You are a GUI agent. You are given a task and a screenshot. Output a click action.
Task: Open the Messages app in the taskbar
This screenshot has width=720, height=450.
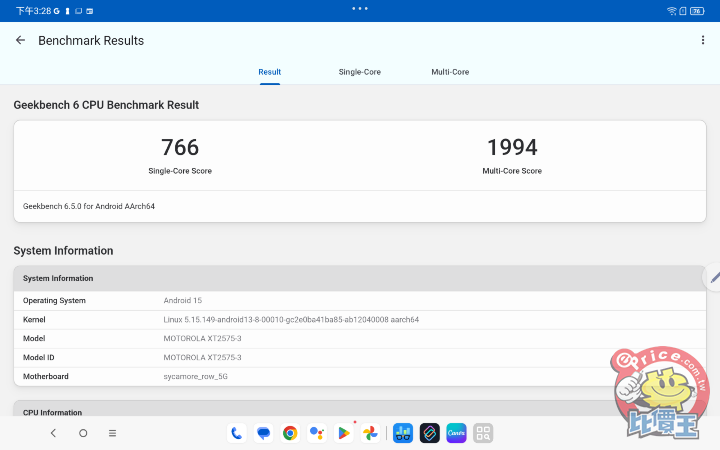click(263, 433)
